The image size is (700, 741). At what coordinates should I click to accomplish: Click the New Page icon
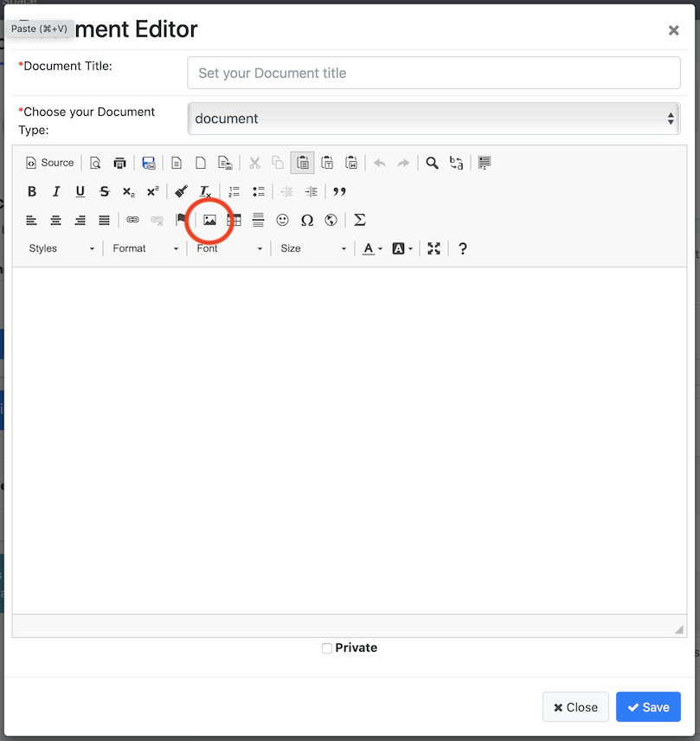point(201,163)
